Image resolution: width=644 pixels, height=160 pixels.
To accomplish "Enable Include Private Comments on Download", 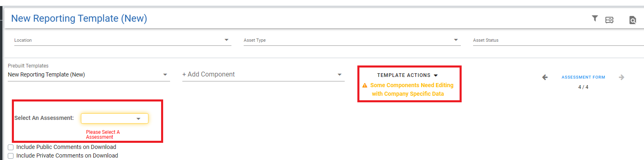I will (x=11, y=156).
